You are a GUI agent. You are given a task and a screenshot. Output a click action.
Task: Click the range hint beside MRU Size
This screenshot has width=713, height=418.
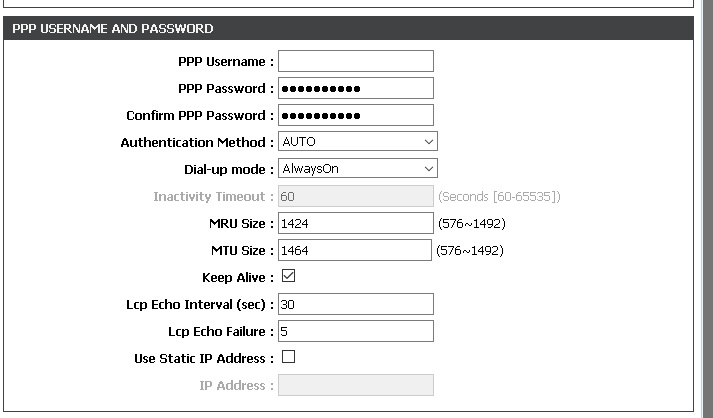pyautogui.click(x=470, y=223)
